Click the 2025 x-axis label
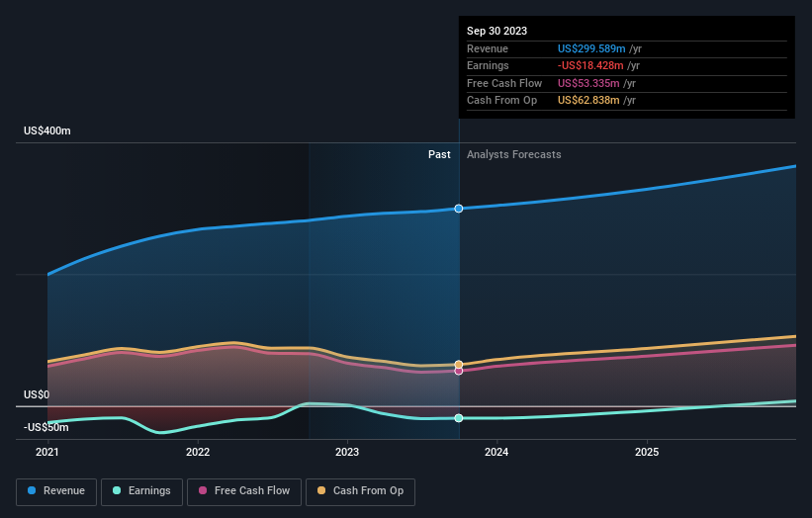The image size is (812, 518). pos(647,453)
